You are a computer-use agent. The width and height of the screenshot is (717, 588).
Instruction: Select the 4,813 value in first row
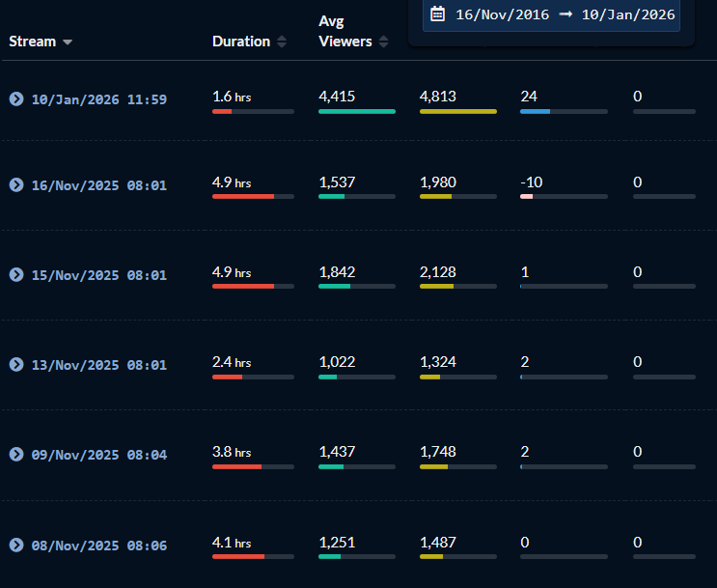(438, 97)
